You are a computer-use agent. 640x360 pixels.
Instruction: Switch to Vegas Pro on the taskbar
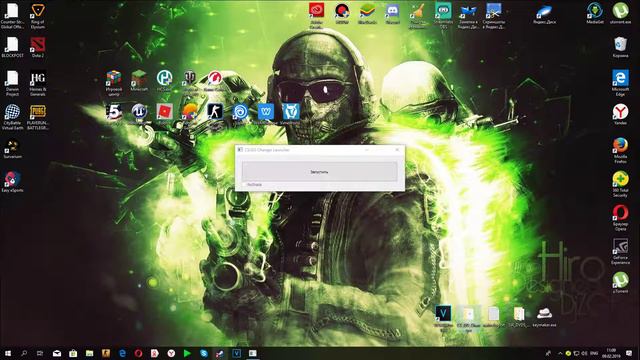click(x=236, y=353)
